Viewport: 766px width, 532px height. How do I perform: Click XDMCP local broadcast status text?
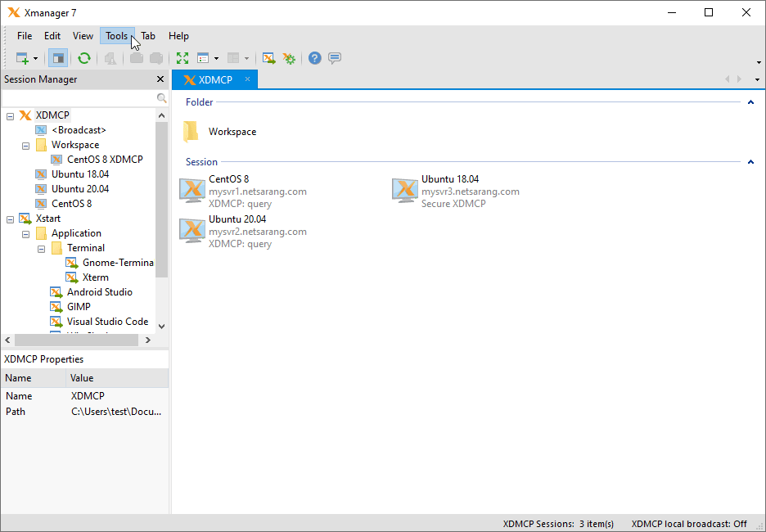point(689,524)
